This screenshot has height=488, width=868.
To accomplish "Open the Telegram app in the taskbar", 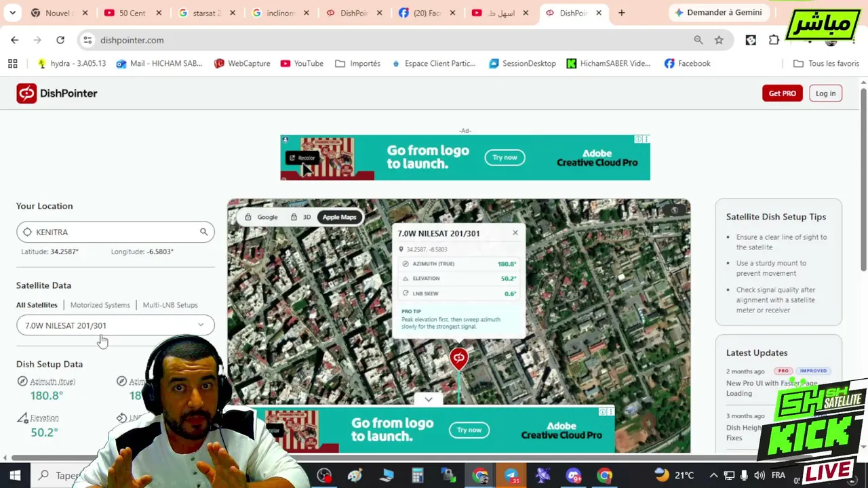I will click(511, 476).
